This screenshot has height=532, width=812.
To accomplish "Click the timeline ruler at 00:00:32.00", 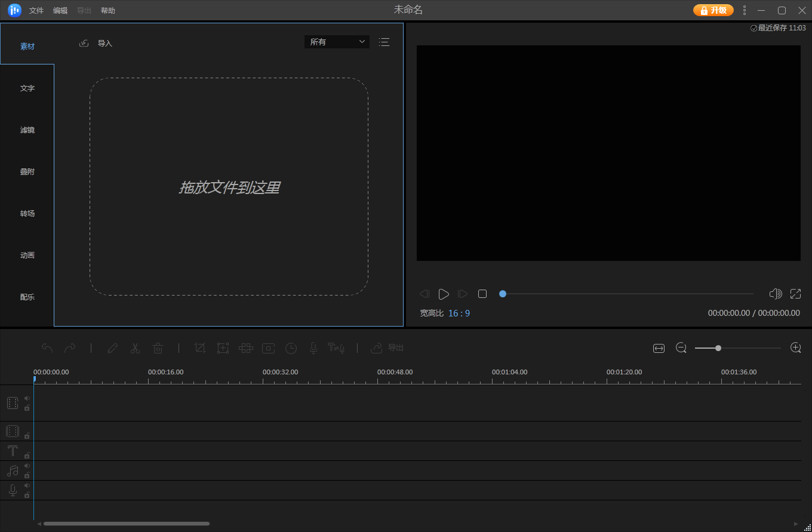I will click(280, 372).
